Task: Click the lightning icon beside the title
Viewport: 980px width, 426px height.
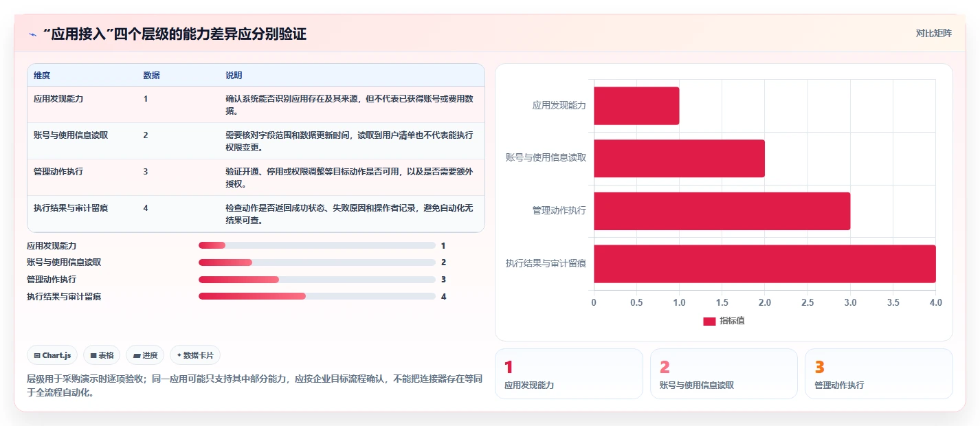Action: 33,34
